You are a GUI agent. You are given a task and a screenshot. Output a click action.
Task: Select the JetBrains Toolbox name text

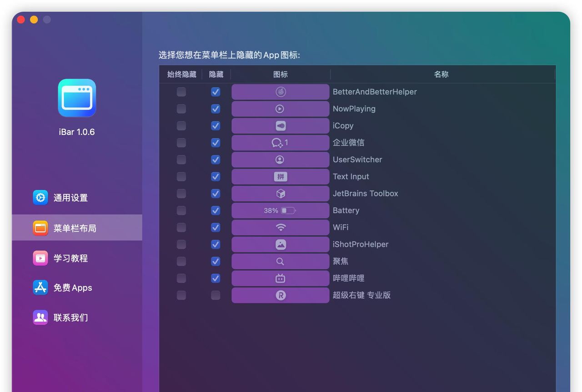[366, 194]
